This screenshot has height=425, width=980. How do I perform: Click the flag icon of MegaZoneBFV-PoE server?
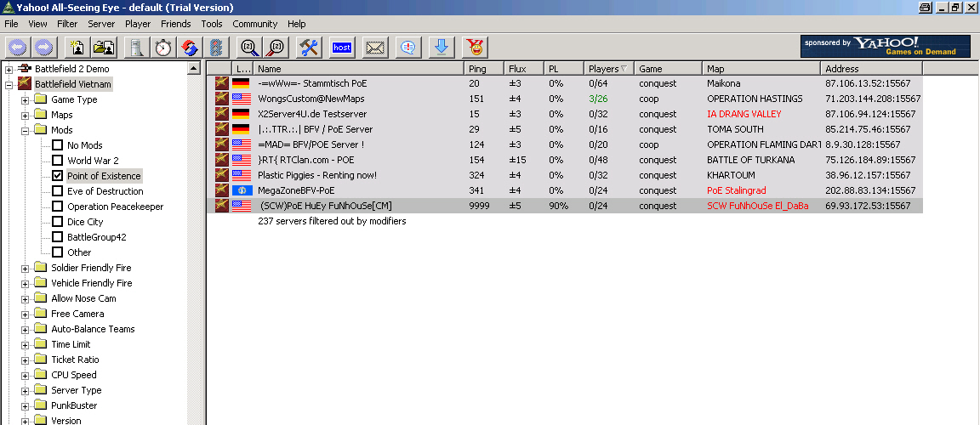[241, 190]
